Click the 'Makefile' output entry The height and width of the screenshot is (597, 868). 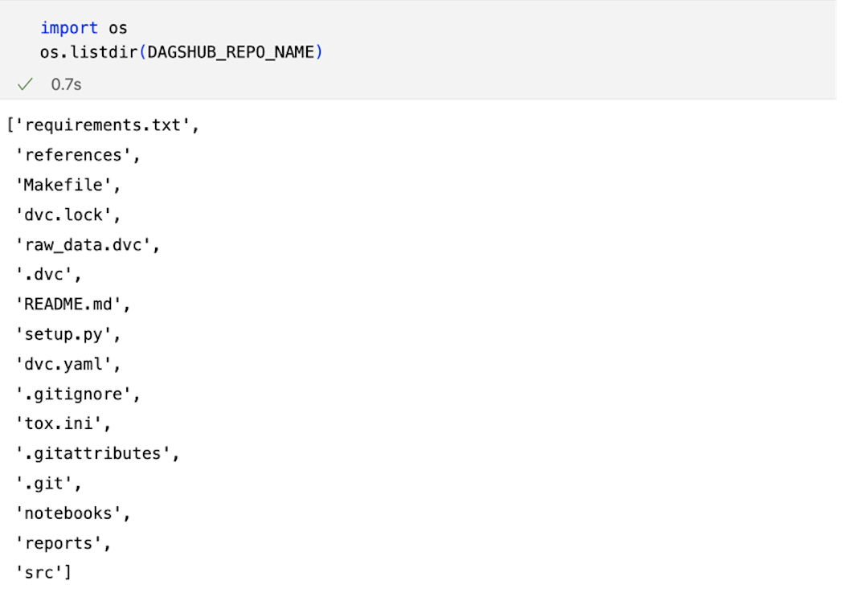pyautogui.click(x=63, y=185)
